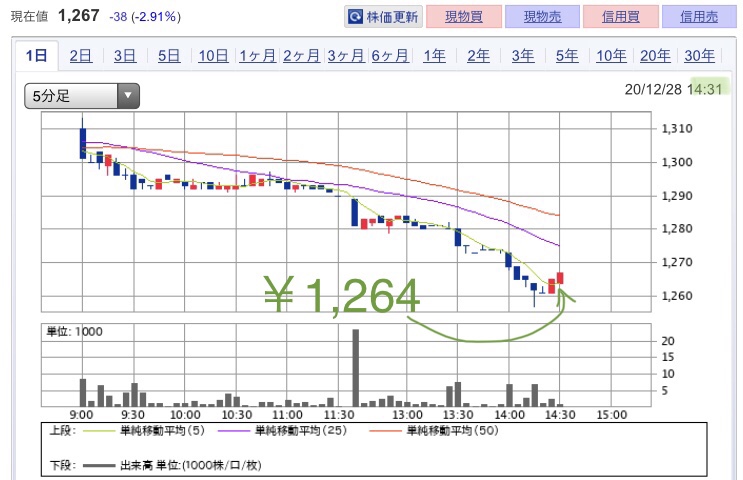Switch to the 3ヶ月 chart tab
The height and width of the screenshot is (480, 743).
[345, 56]
